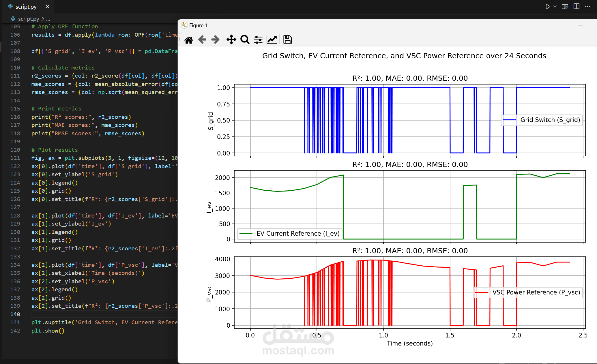Open the More Actions ellipsis menu
This screenshot has height=364, width=597.
(x=587, y=6)
